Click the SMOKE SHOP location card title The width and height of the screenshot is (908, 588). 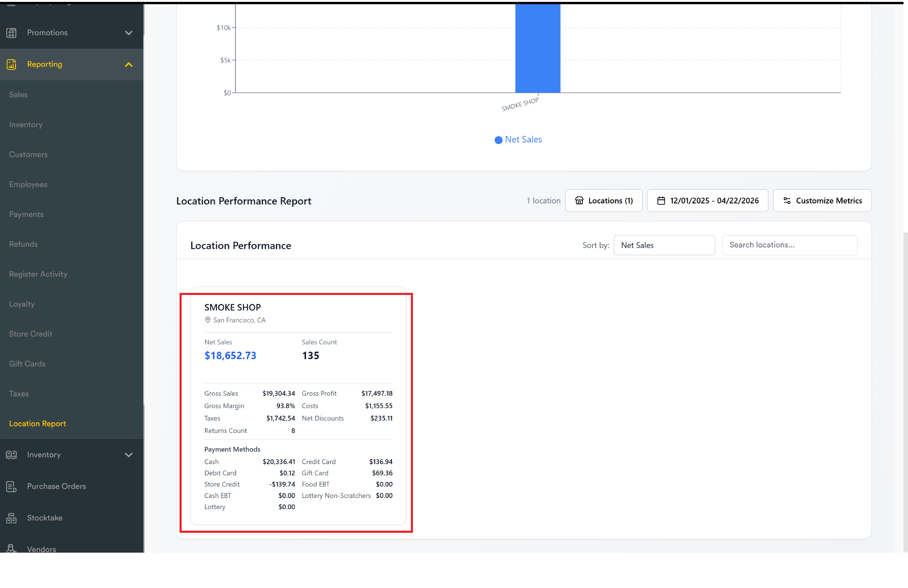pos(233,307)
